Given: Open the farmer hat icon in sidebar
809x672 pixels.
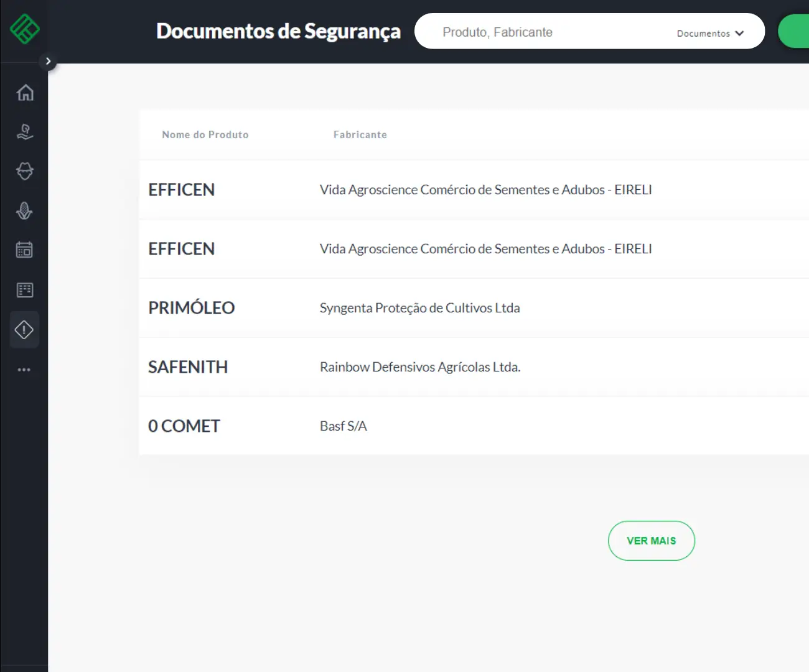Looking at the screenshot, I should [25, 171].
